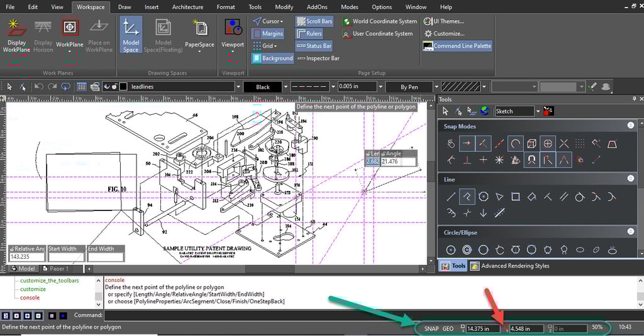This screenshot has height=336, width=644.
Task: Open the Modify menu
Action: tap(284, 7)
